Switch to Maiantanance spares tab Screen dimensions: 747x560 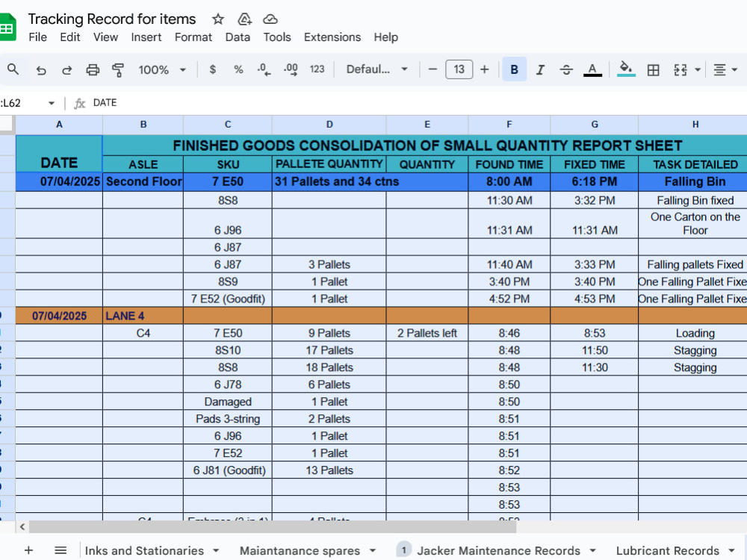(x=300, y=550)
